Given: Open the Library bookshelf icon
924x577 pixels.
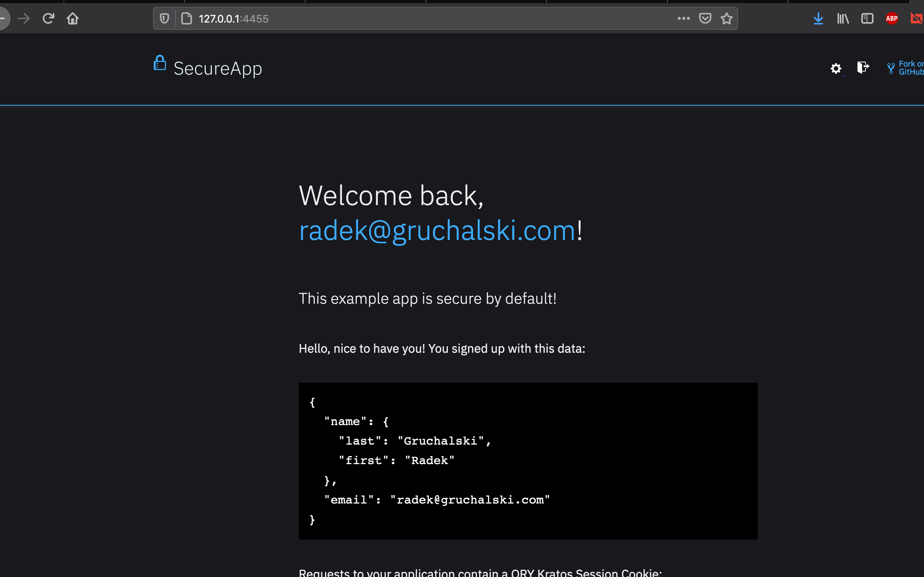Looking at the screenshot, I should 843,18.
